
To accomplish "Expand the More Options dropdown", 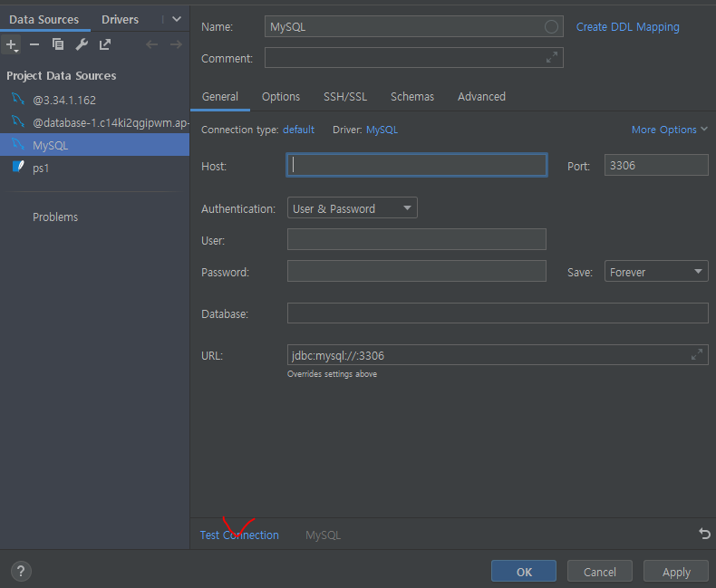I will (669, 130).
